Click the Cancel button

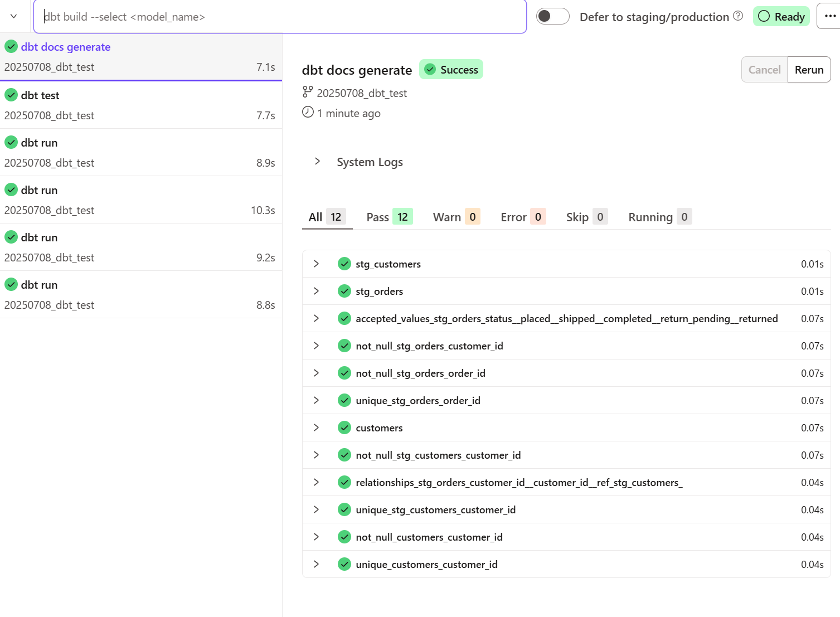click(x=764, y=70)
